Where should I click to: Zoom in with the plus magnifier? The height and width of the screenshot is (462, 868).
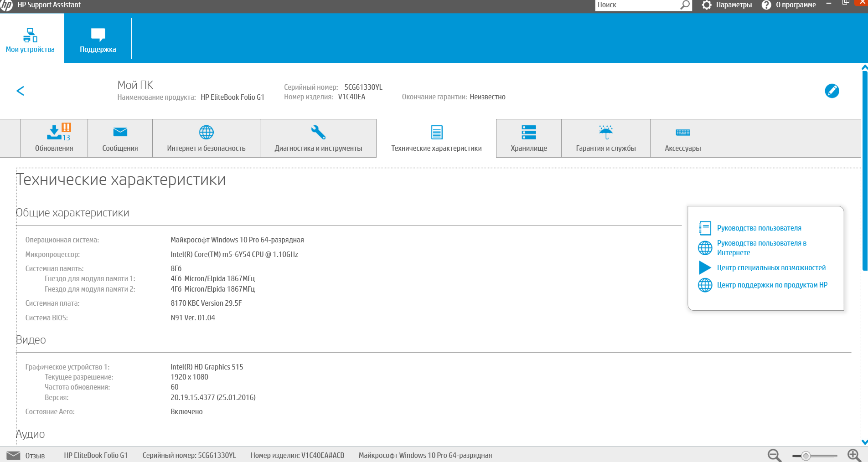tap(854, 455)
